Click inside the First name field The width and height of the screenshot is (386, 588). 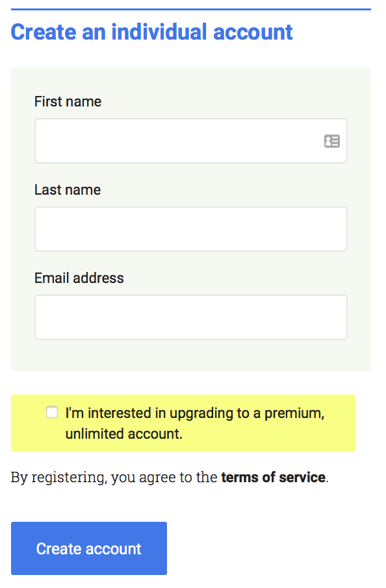pyautogui.click(x=191, y=141)
